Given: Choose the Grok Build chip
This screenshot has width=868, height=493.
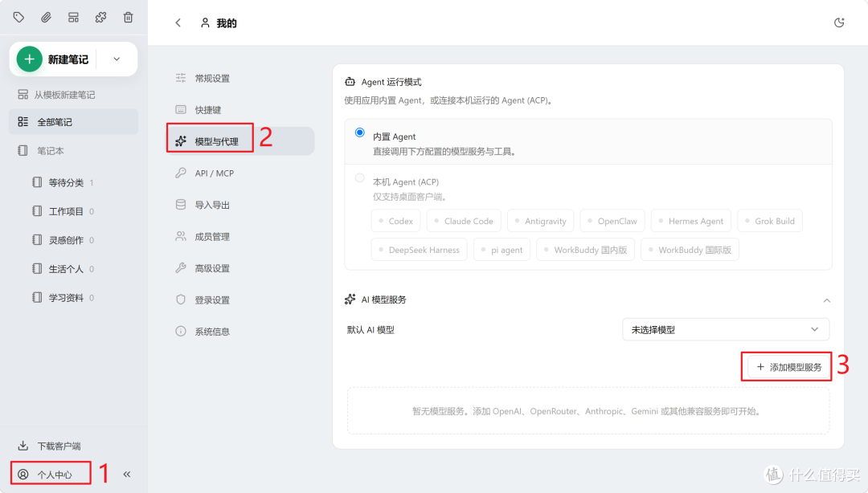Looking at the screenshot, I should click(x=769, y=221).
